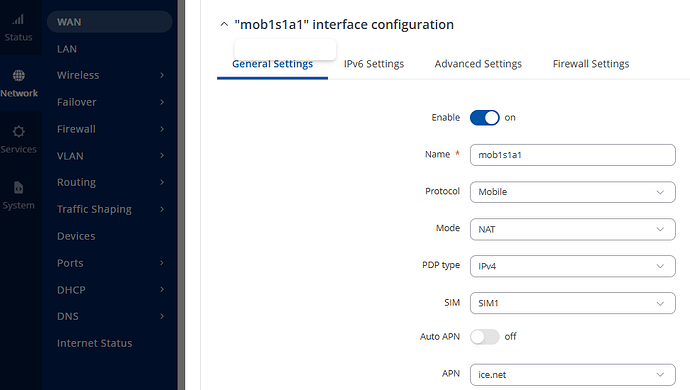Expand the DNS submenu chevron
Viewport: 690px width, 390px height.
point(162,316)
